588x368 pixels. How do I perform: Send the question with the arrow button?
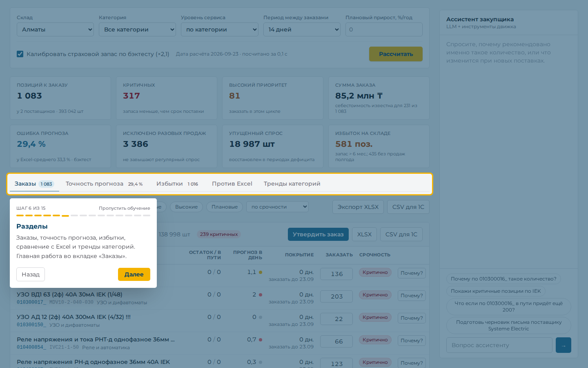[x=563, y=345]
